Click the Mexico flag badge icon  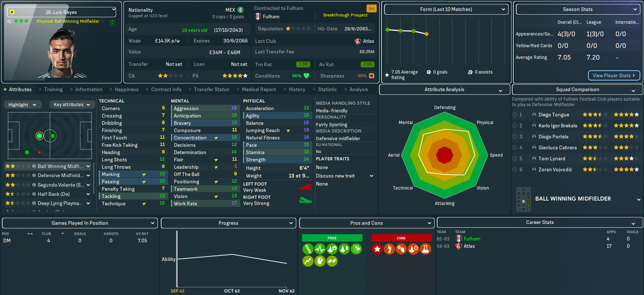(x=241, y=10)
